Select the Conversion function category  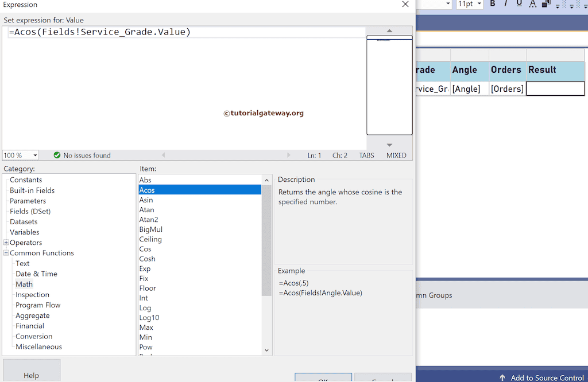coord(34,336)
